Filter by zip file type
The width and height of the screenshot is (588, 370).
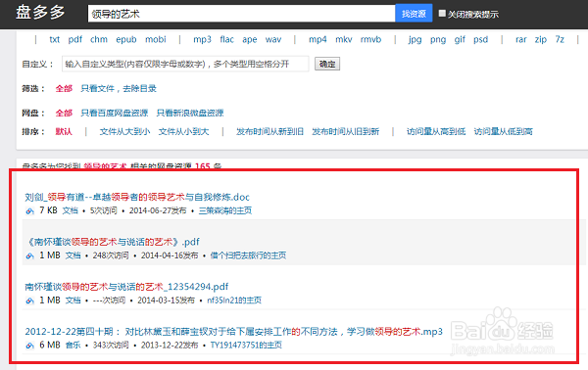pyautogui.click(x=541, y=39)
